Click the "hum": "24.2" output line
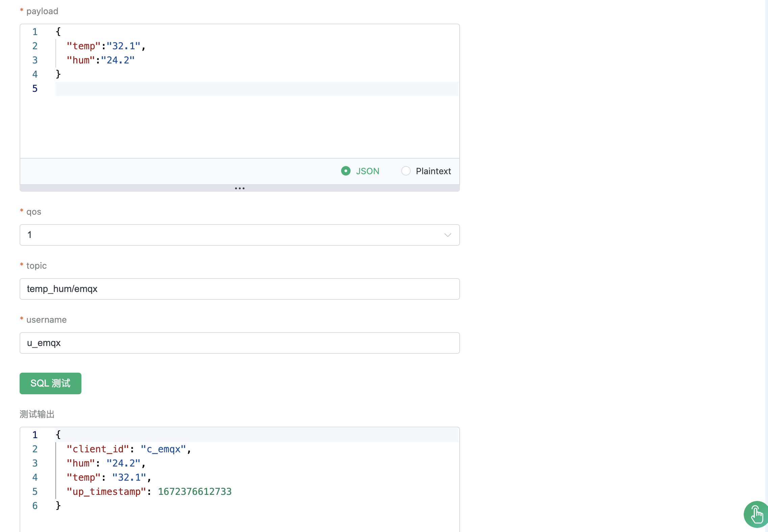Screen dimensions: 768x532 pyautogui.click(x=106, y=463)
